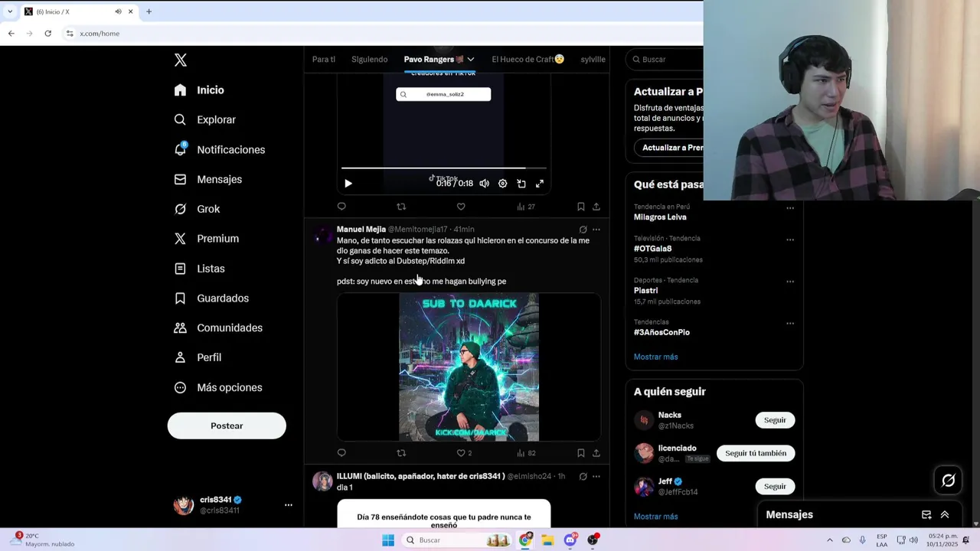This screenshot has width=980, height=551.
Task: Open Manuel Mejia profile name
Action: click(x=361, y=230)
